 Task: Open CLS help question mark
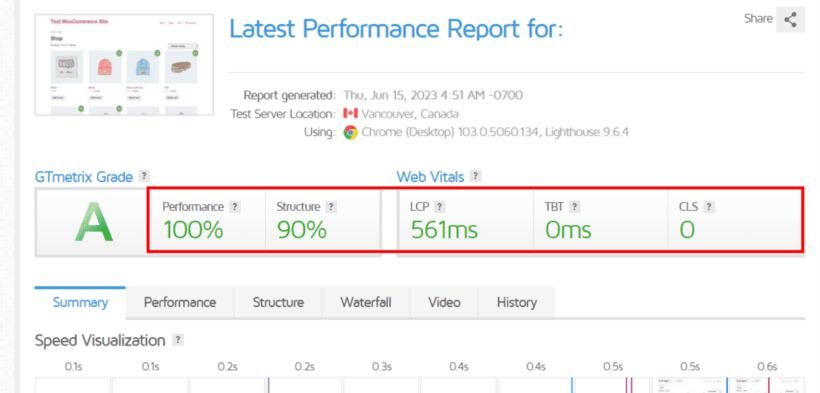click(x=709, y=207)
